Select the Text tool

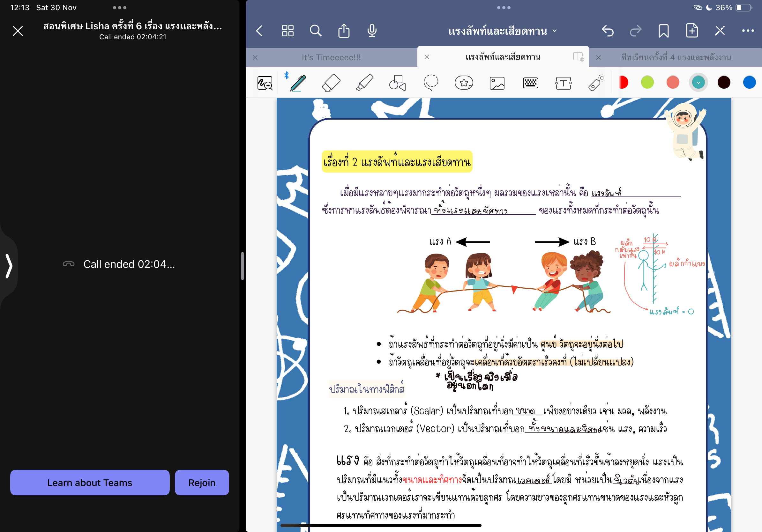[x=563, y=83]
